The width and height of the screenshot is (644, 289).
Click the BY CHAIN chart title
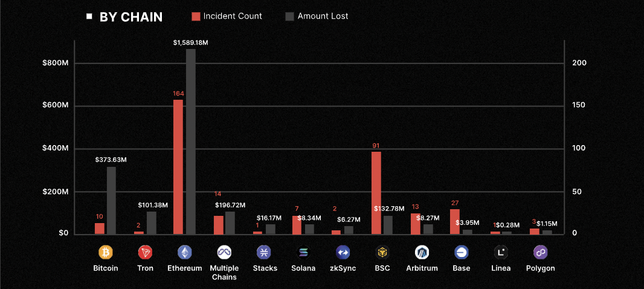coord(130,17)
